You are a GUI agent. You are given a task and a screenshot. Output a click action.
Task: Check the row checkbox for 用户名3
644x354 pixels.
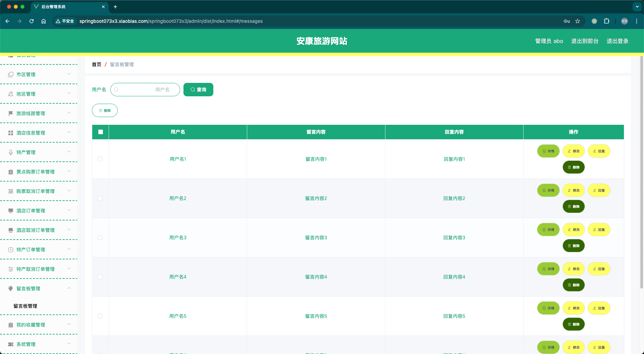[100, 238]
